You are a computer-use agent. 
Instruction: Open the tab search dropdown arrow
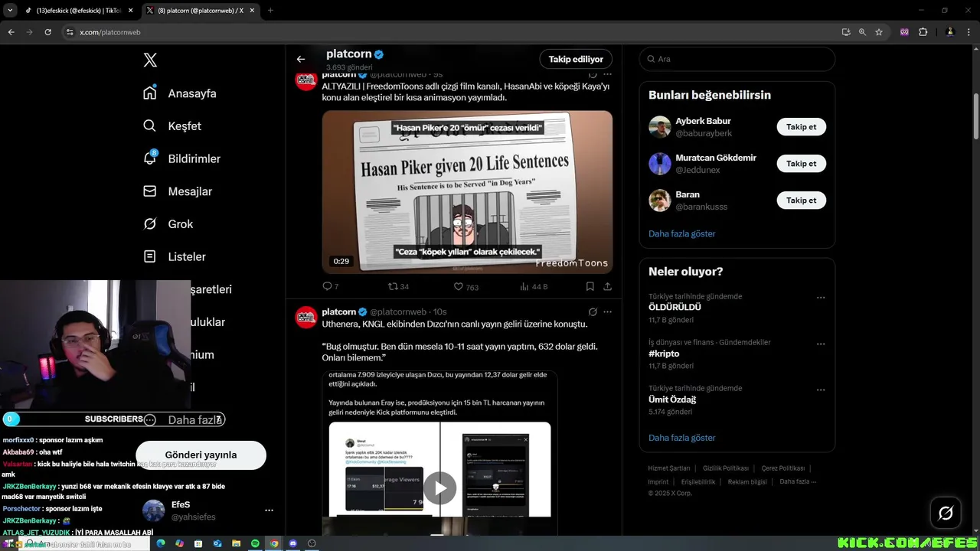(10, 11)
